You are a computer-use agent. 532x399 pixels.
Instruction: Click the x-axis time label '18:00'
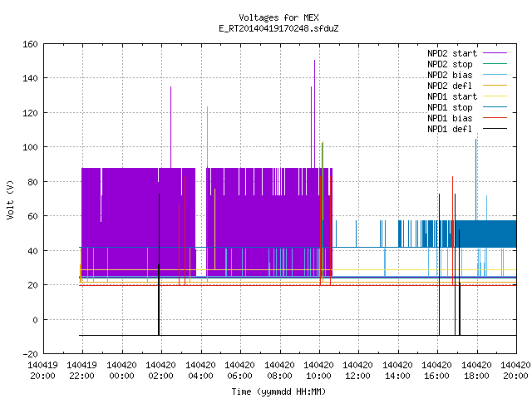click(x=476, y=376)
